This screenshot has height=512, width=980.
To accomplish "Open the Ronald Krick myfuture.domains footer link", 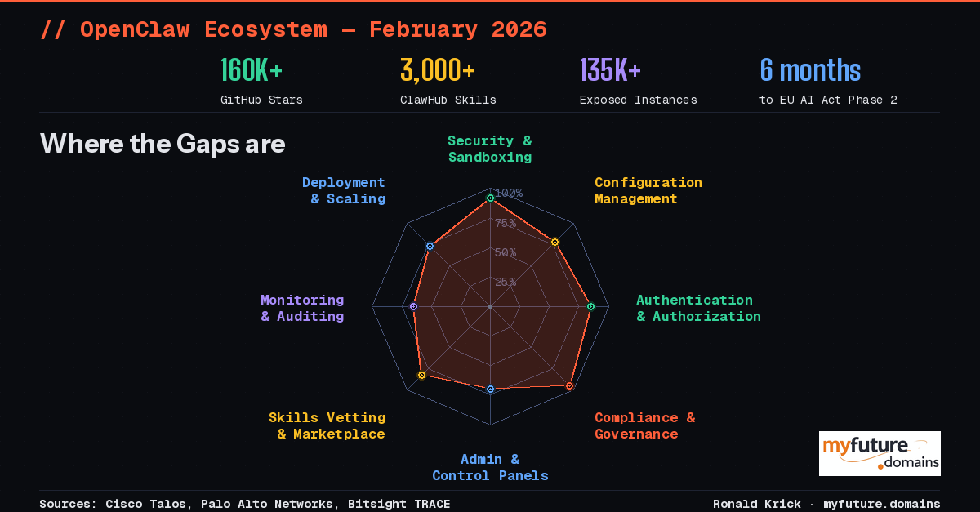I will pyautogui.click(x=825, y=504).
